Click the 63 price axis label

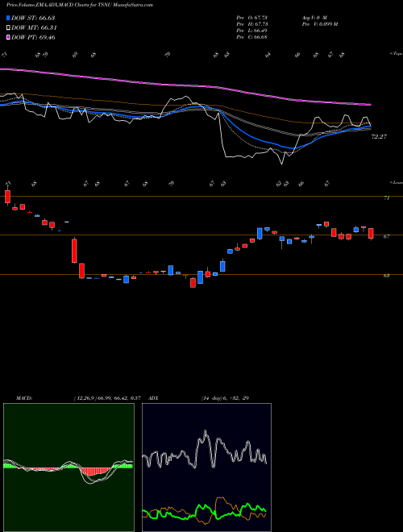click(386, 276)
